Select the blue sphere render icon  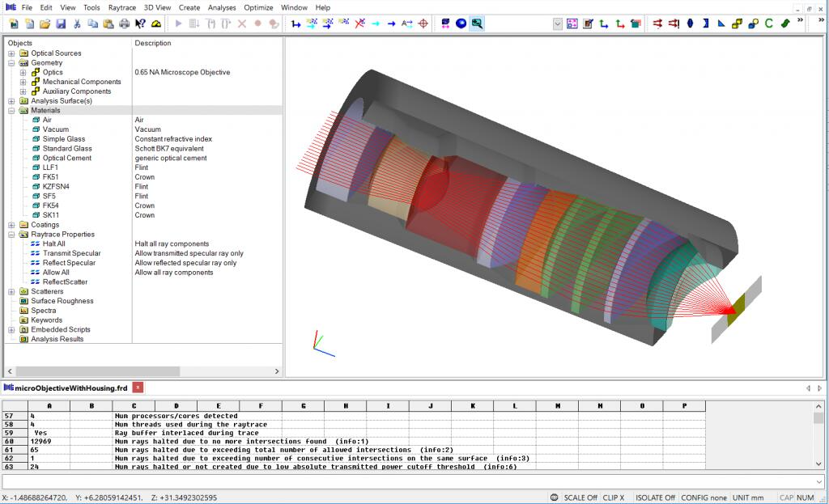461,23
